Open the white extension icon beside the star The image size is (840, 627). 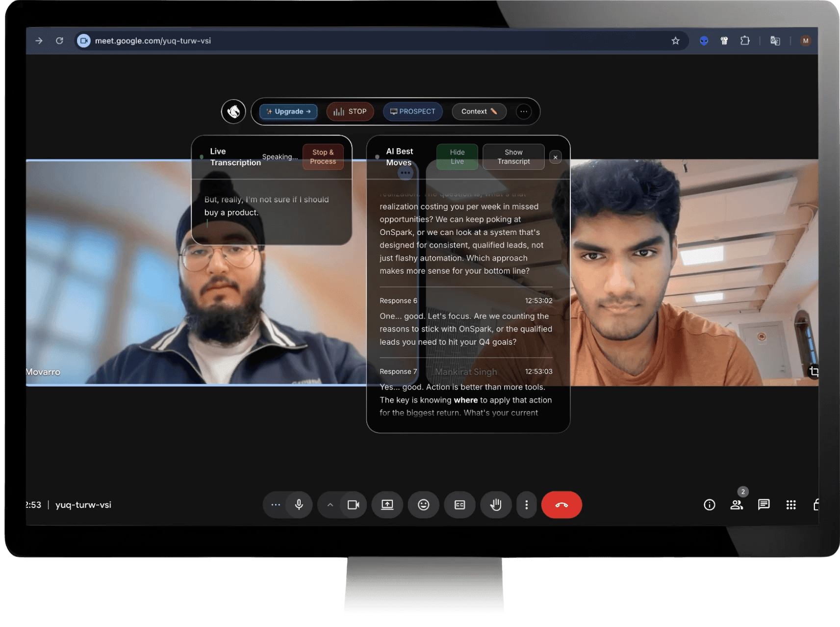coord(724,41)
